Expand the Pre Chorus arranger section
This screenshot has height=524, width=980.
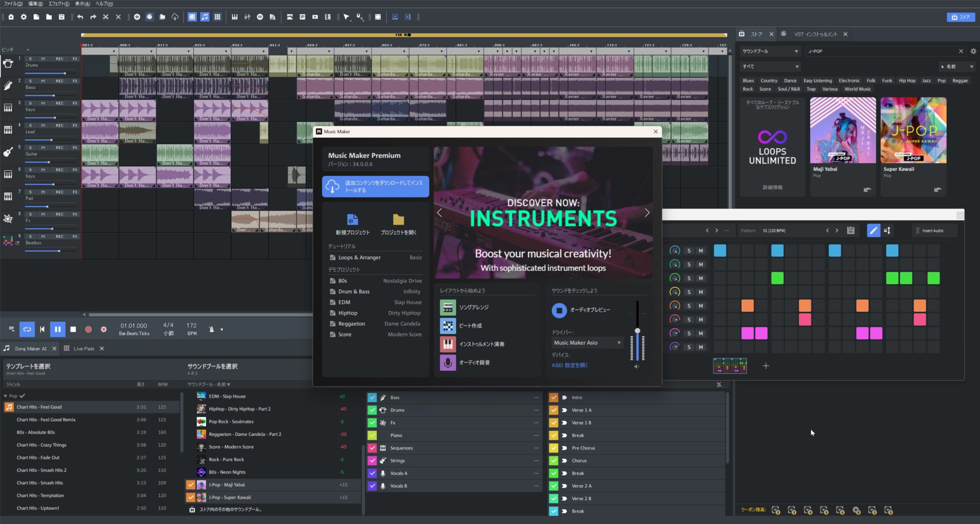coord(565,448)
